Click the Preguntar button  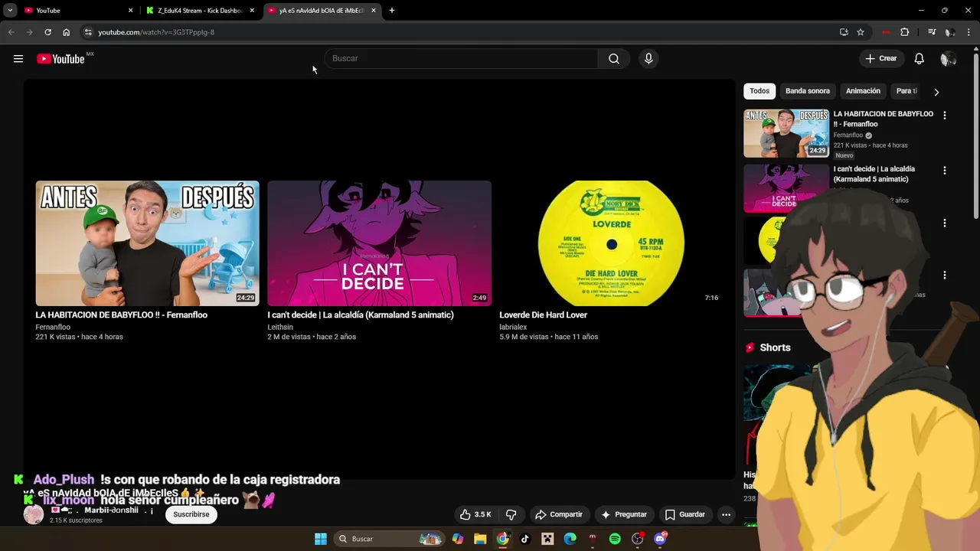(624, 514)
